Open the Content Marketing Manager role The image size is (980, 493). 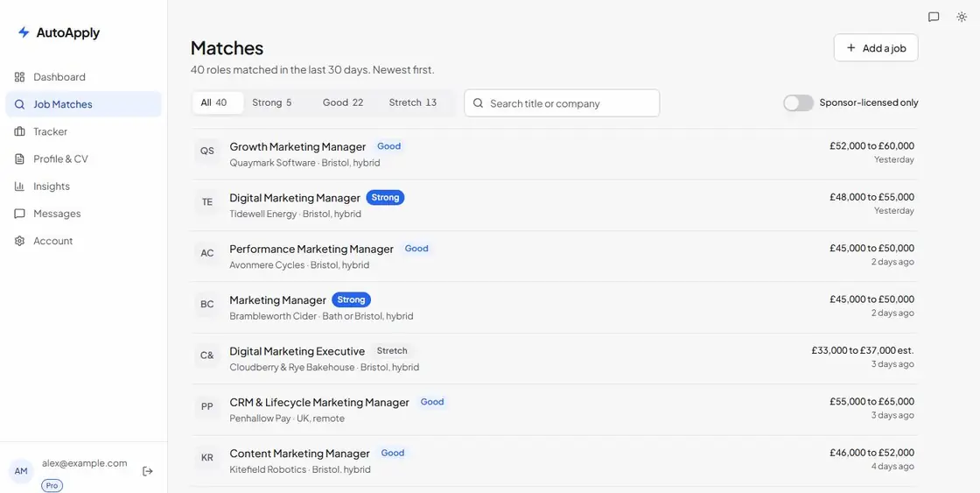(299, 454)
